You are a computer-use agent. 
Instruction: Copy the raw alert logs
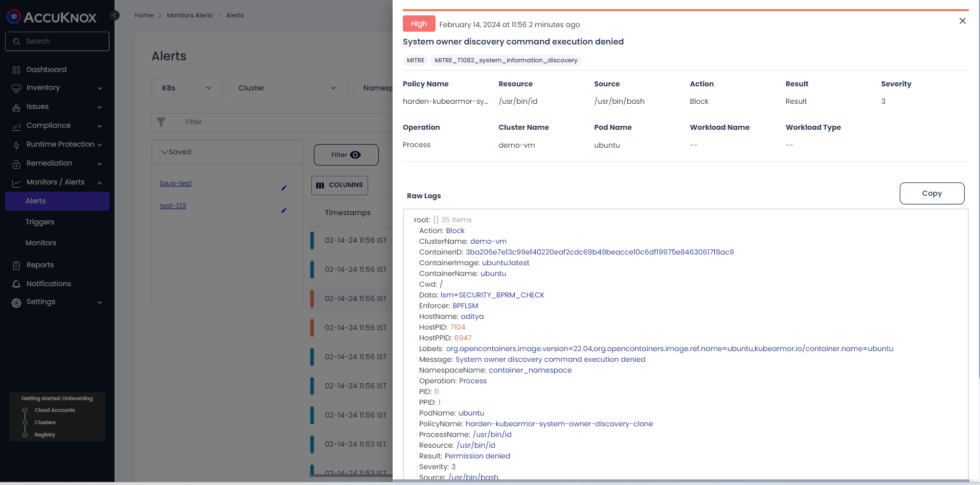coord(931,193)
